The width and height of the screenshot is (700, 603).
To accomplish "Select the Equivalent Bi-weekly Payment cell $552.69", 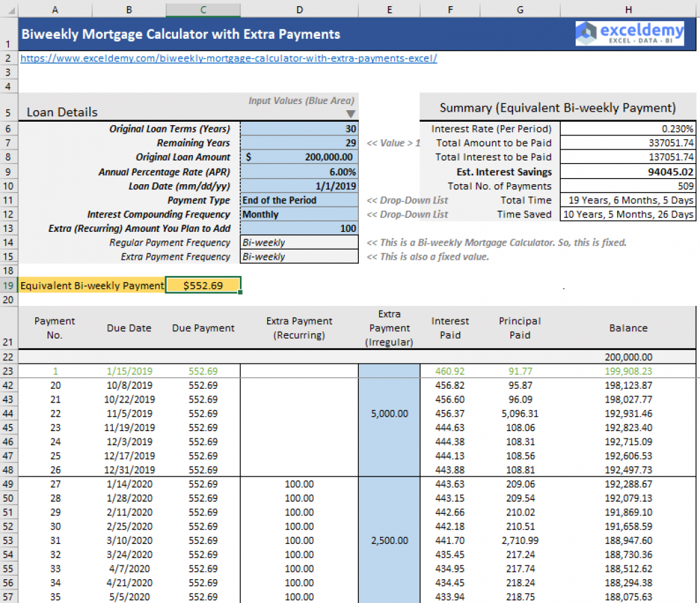I will pyautogui.click(x=203, y=286).
